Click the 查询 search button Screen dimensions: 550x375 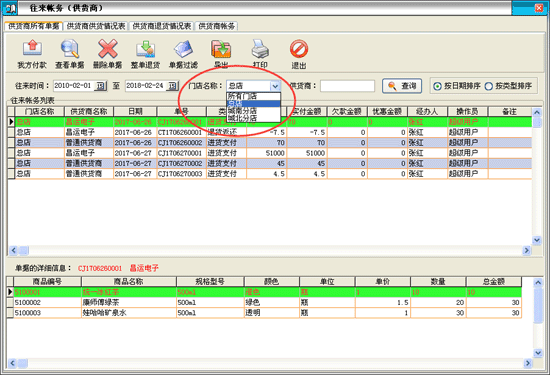point(402,86)
